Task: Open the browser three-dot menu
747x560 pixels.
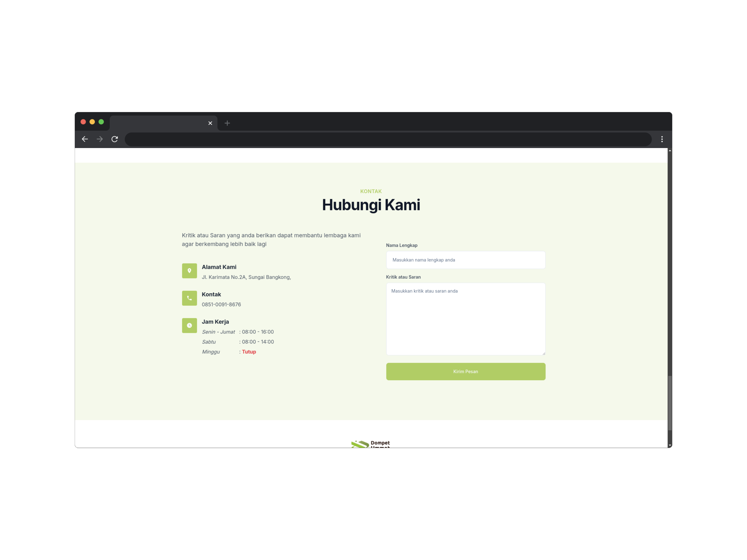Action: pyautogui.click(x=662, y=139)
